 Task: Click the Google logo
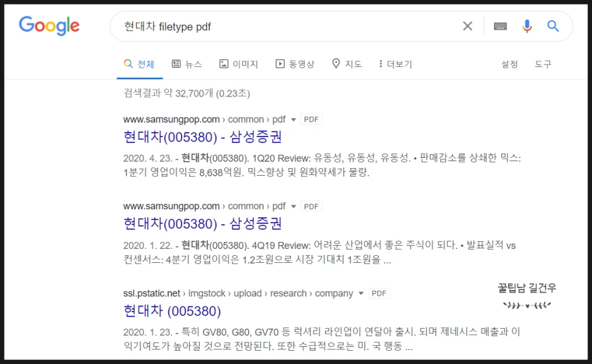[49, 26]
